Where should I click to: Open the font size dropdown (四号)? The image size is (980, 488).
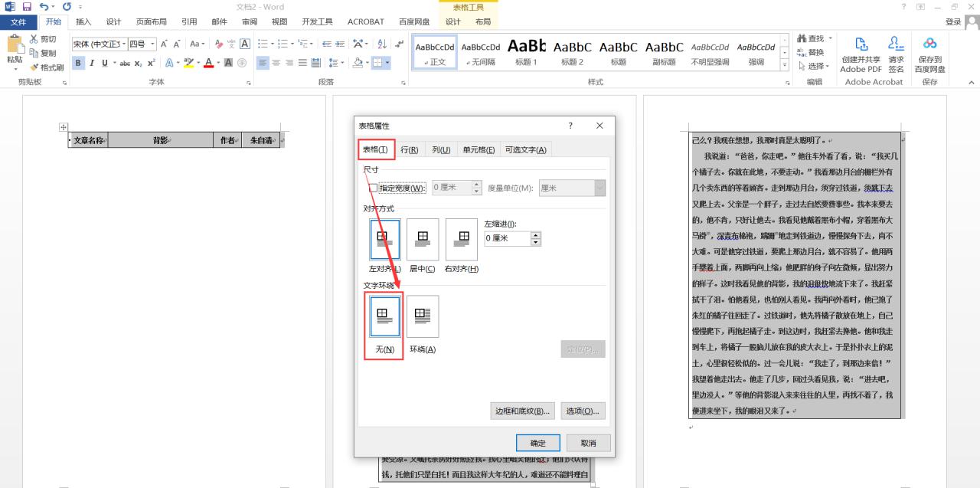[153, 44]
